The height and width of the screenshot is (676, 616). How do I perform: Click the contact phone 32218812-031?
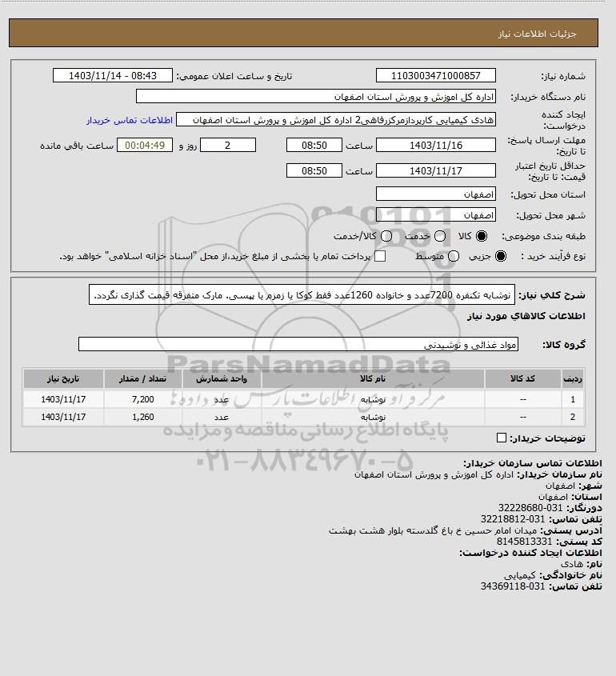(513, 519)
